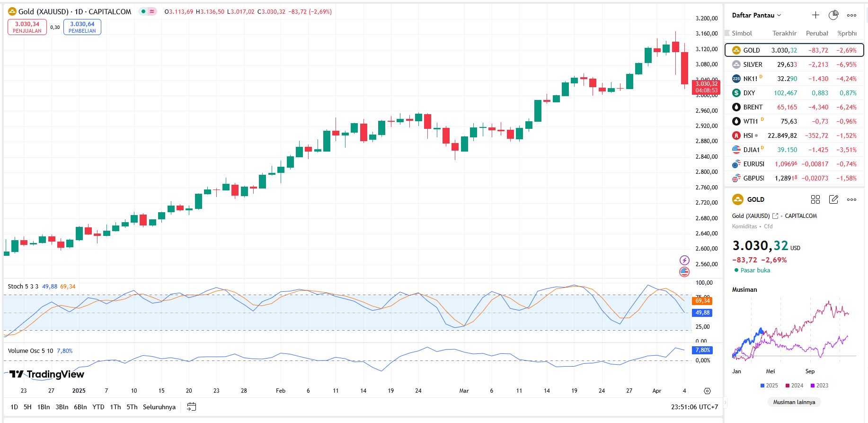Click the red PENJUALAN sell price button
868x423 pixels.
coord(27,27)
